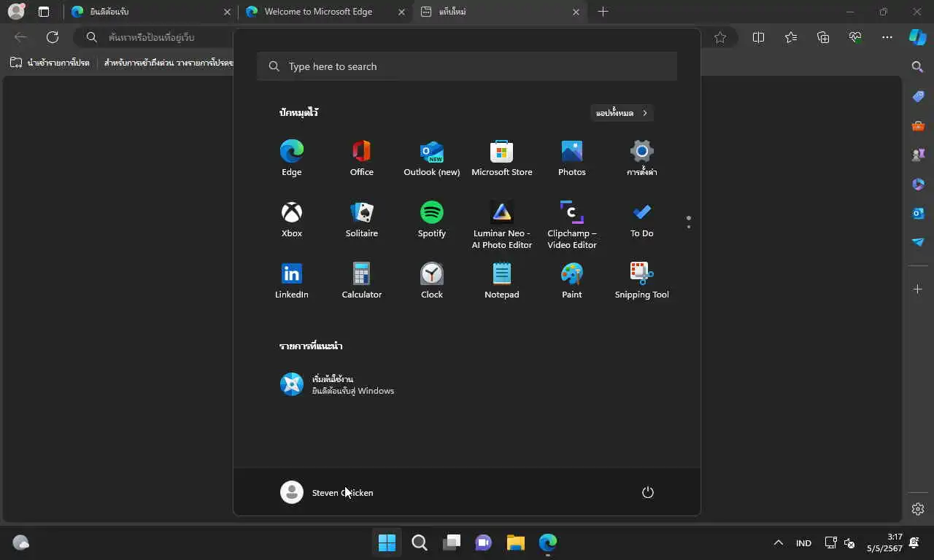
Task: Launch LinkedIn from pinned apps
Action: click(x=291, y=281)
